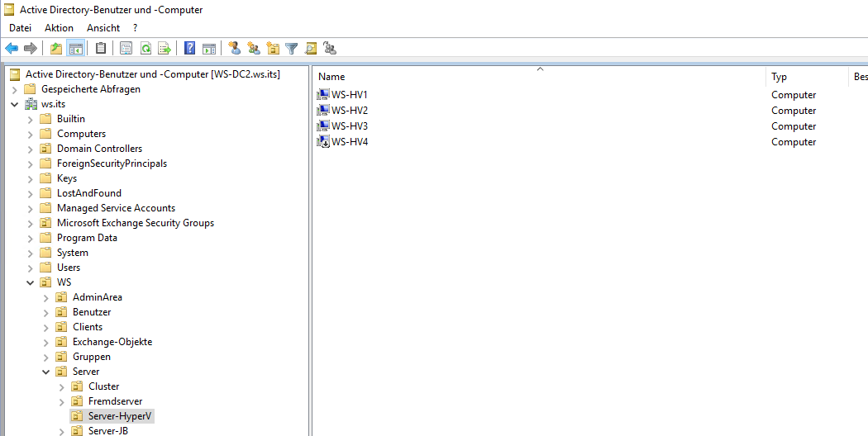Screen dimensions: 868x436
Task: Collapse the ws.its domain node
Action: tap(14, 104)
